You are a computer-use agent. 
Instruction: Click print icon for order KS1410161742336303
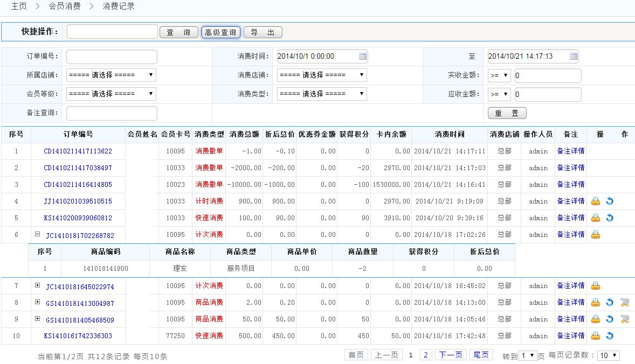(x=595, y=336)
